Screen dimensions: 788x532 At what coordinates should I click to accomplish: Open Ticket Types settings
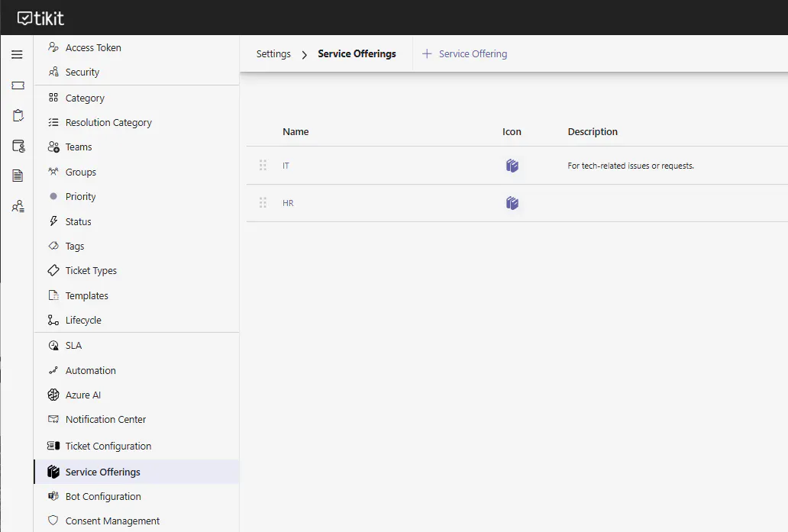pyautogui.click(x=91, y=271)
